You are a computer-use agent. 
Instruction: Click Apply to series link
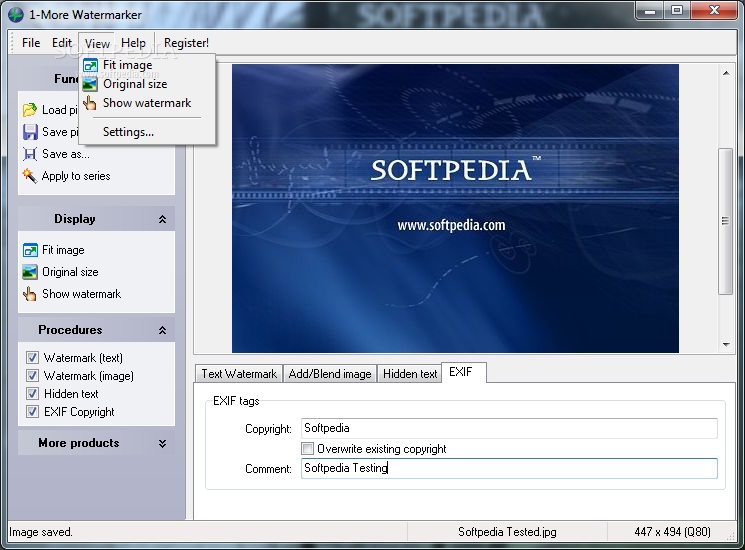(76, 176)
